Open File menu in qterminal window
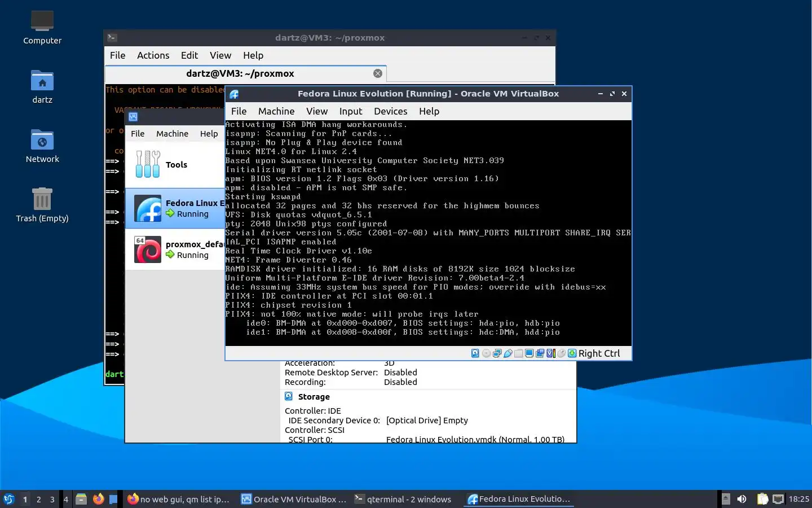The height and width of the screenshot is (508, 812). [117, 55]
